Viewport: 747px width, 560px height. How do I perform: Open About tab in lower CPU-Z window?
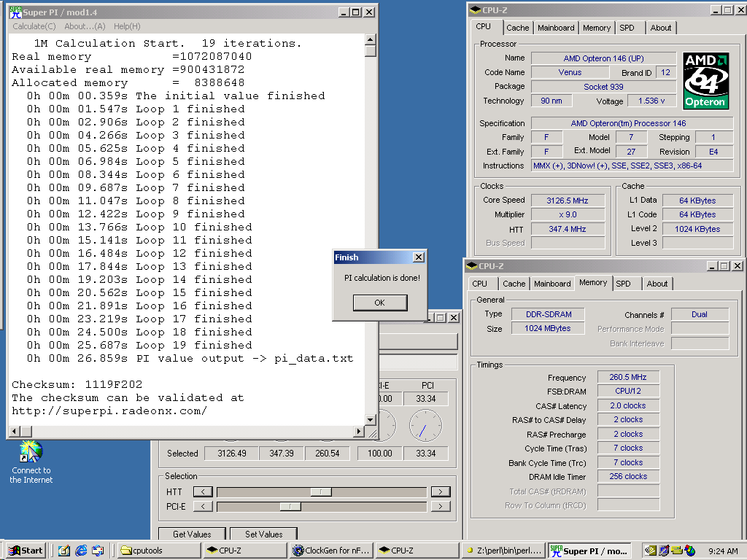[657, 284]
